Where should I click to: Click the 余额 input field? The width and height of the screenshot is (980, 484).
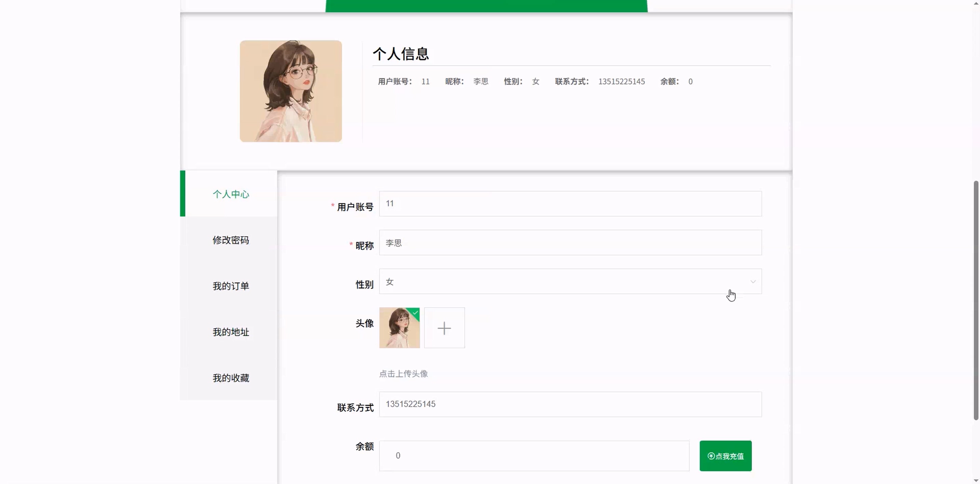[x=534, y=456]
